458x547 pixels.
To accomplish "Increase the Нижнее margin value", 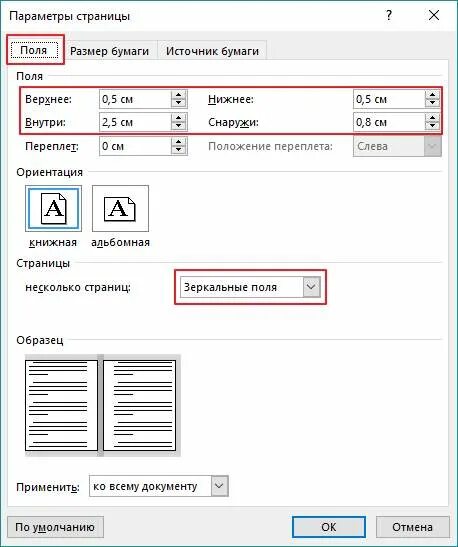I will pyautogui.click(x=433, y=95).
